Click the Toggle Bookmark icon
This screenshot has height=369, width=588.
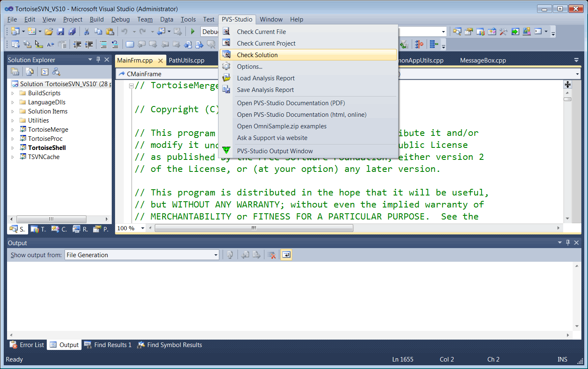pyautogui.click(x=130, y=44)
